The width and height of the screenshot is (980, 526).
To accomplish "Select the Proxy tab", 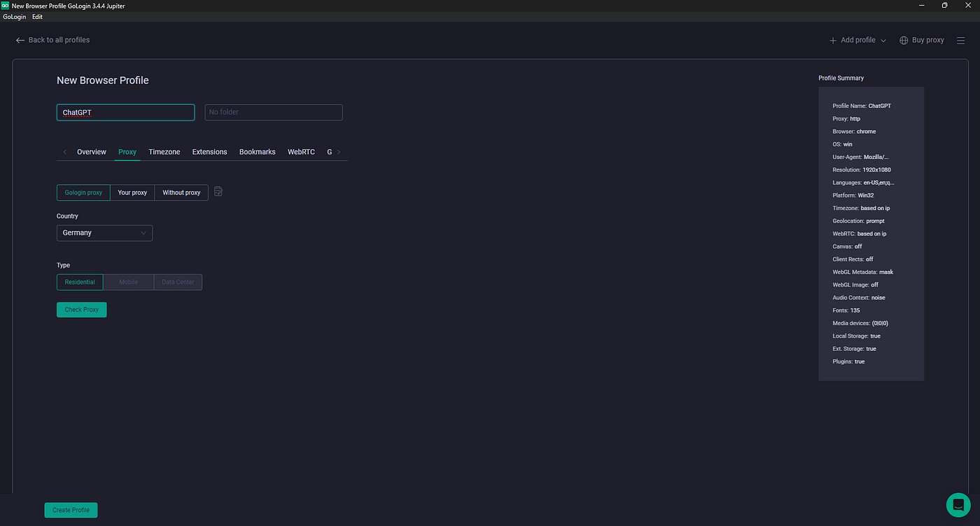I will point(127,152).
